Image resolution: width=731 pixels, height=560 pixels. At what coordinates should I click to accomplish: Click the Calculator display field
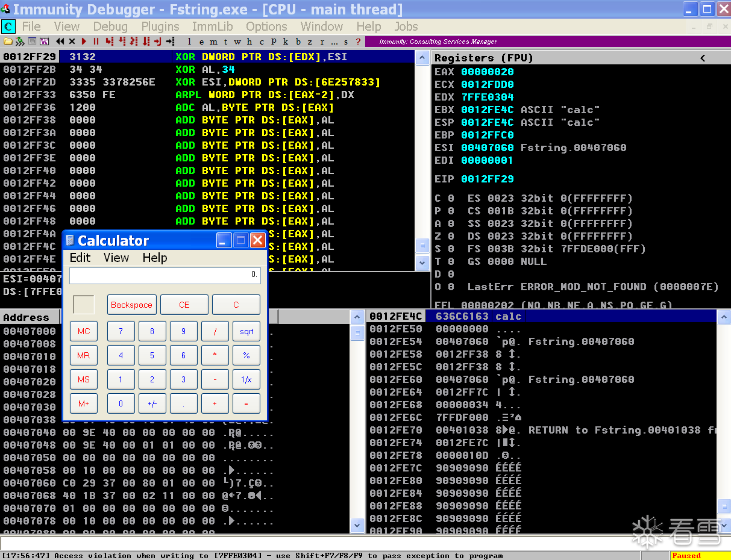[x=165, y=275]
